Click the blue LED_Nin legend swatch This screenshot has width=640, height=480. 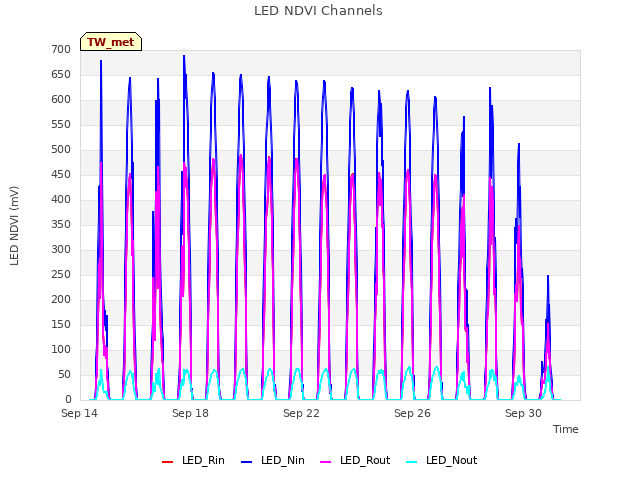tap(247, 462)
